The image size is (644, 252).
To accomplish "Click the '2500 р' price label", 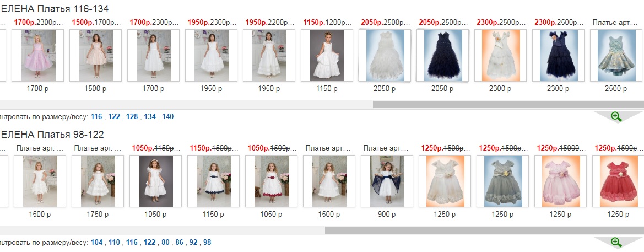I will [x=616, y=88].
